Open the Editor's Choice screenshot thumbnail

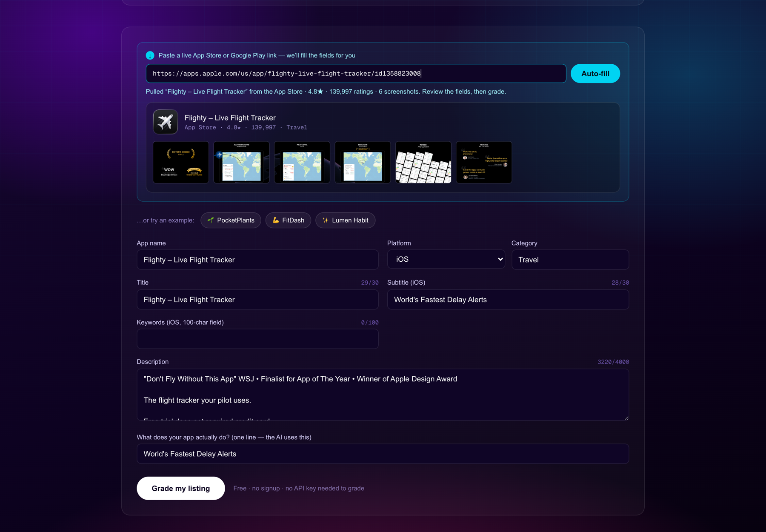point(181,162)
